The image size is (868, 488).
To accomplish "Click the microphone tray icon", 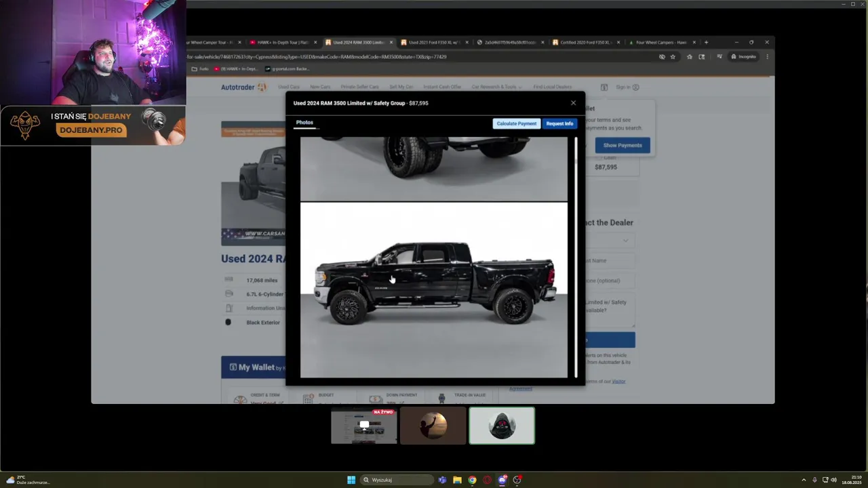I will 814,480.
